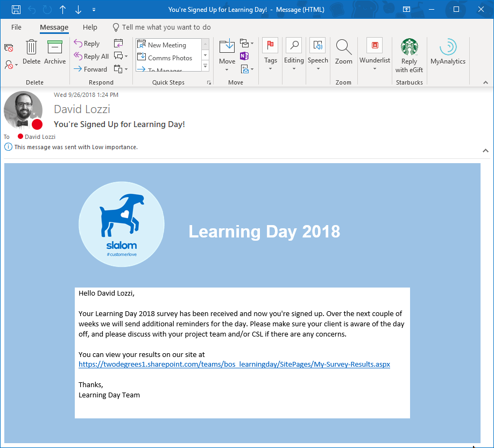Collapse the ribbon with the chevron

(485, 82)
